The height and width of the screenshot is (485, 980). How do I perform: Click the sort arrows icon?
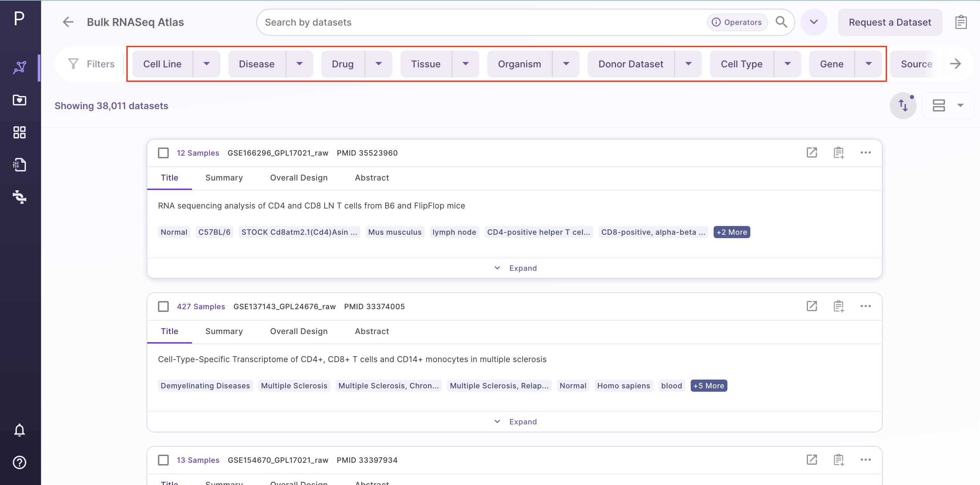pyautogui.click(x=903, y=105)
